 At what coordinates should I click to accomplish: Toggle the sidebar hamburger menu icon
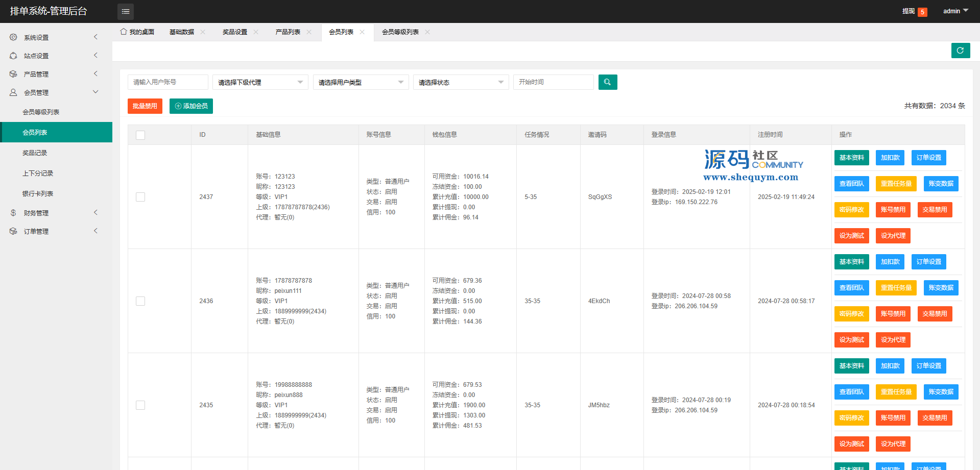(x=126, y=11)
